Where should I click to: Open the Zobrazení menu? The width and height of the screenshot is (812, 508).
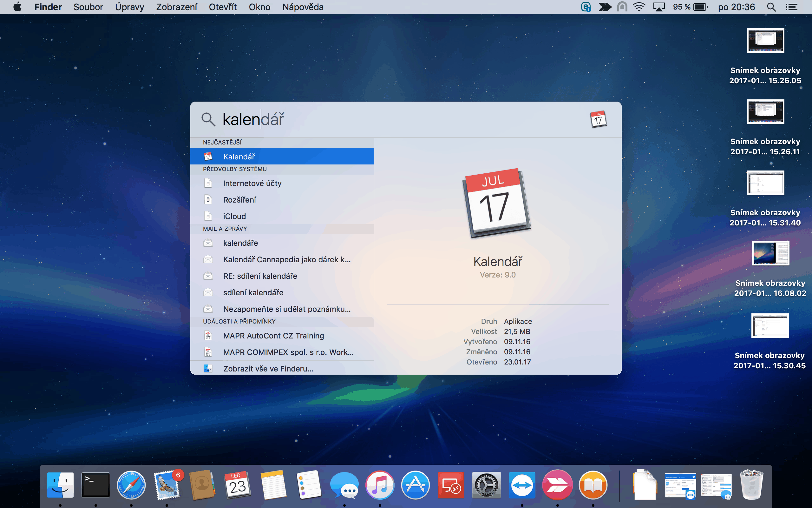[176, 7]
